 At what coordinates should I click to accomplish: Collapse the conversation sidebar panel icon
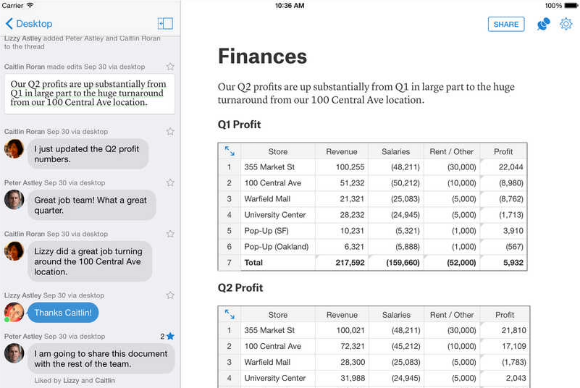click(x=165, y=24)
